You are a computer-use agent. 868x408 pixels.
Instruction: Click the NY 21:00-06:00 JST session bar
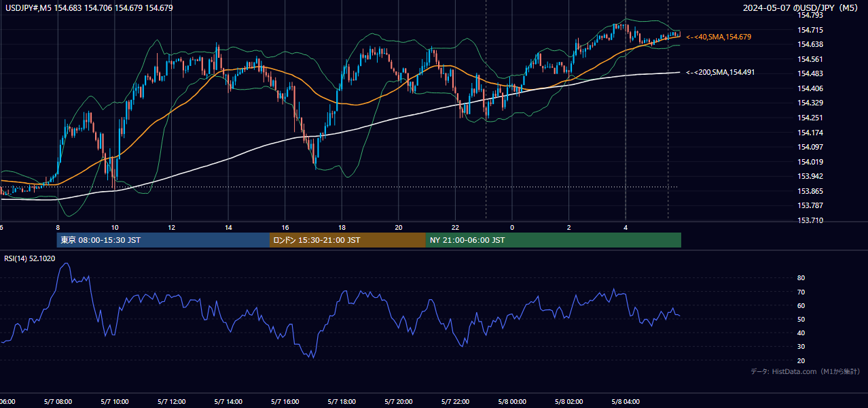(x=554, y=240)
